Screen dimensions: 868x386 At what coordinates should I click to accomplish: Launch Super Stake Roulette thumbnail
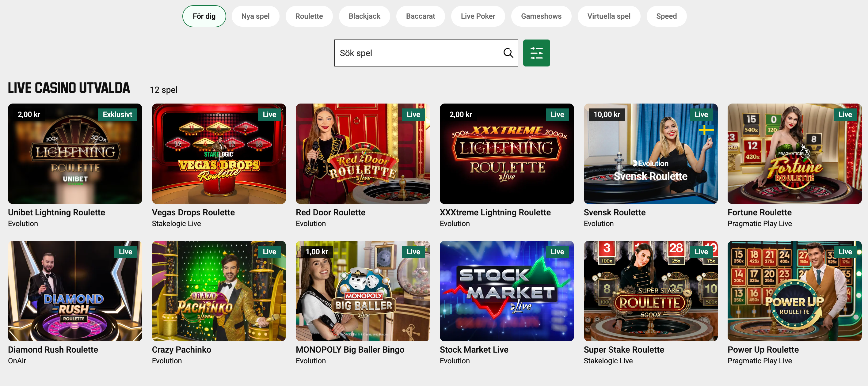[650, 291]
